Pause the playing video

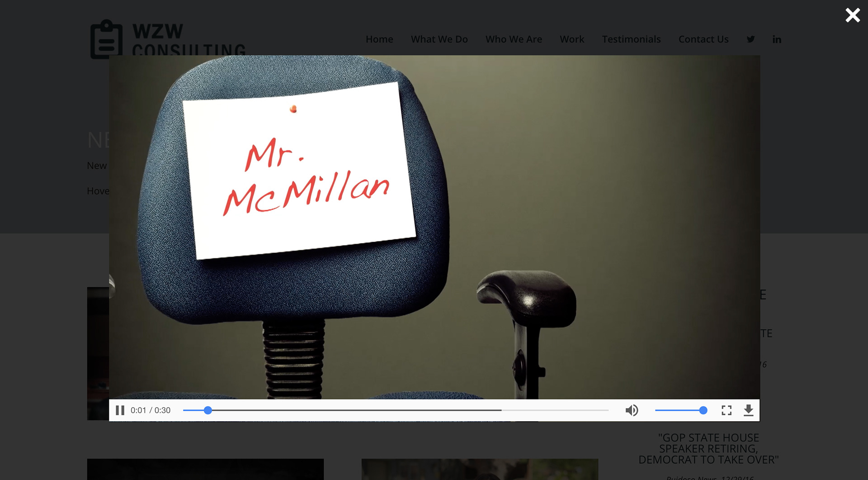(120, 410)
